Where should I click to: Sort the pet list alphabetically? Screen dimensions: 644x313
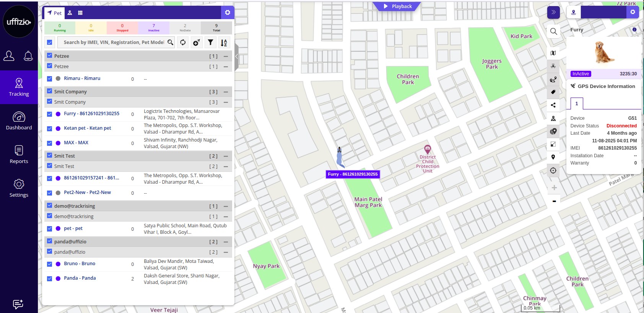point(224,42)
